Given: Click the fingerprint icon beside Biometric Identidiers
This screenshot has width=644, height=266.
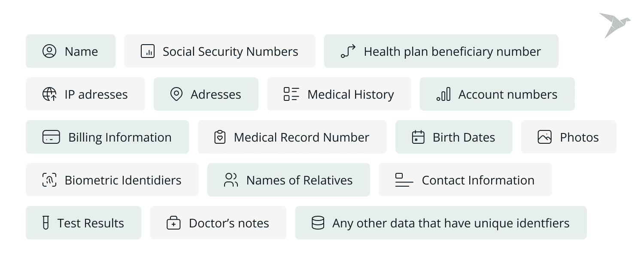Looking at the screenshot, I should (49, 180).
